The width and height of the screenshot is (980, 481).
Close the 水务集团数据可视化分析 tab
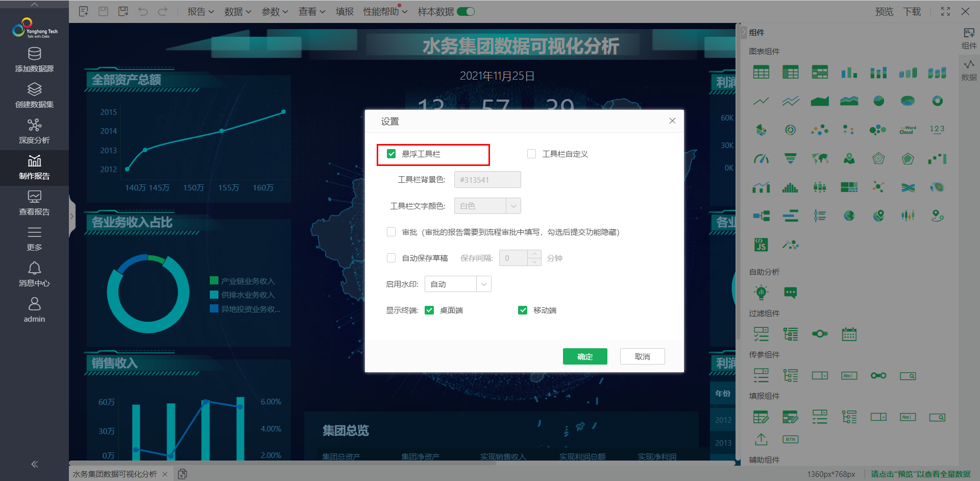(165, 474)
